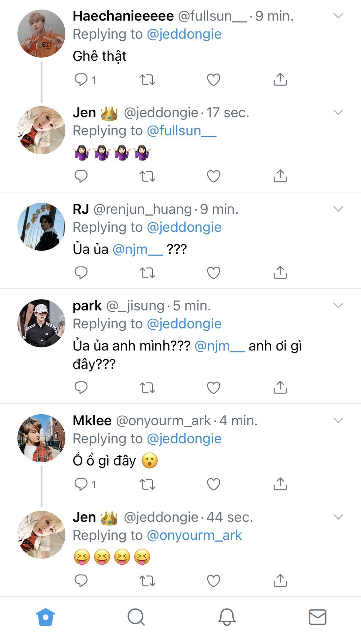This screenshot has width=361, height=644.
Task: Share park's tweet via share icon
Action: click(x=280, y=387)
